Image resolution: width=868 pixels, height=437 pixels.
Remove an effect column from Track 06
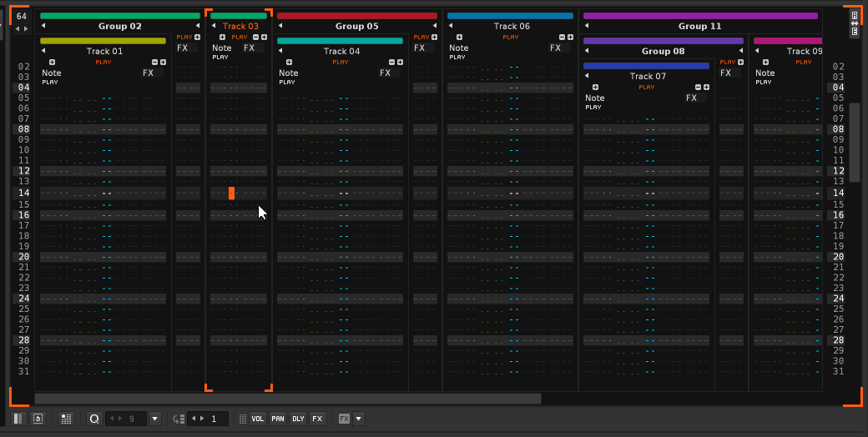pyautogui.click(x=562, y=38)
